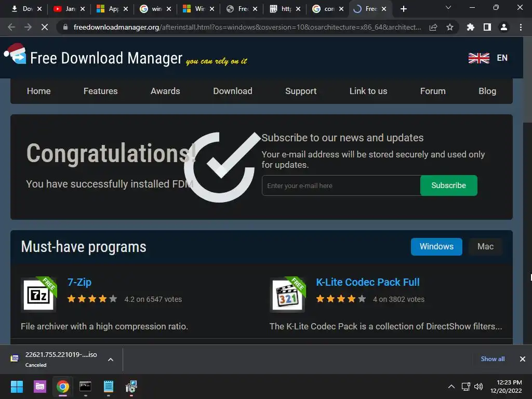This screenshot has width=532, height=399.
Task: Click the EN language label
Action: point(502,58)
